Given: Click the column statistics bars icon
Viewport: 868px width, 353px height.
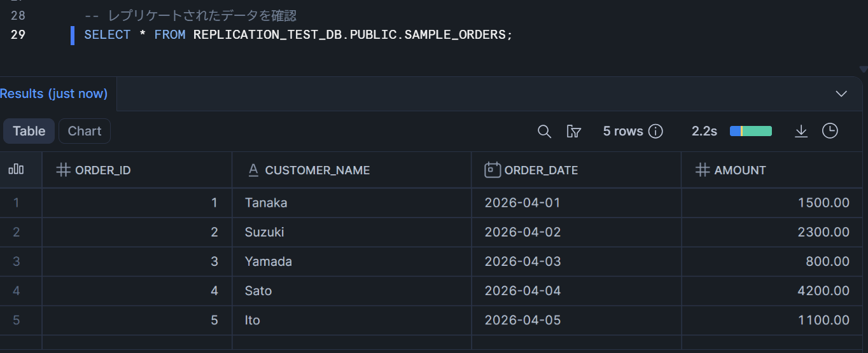Looking at the screenshot, I should 16,170.
